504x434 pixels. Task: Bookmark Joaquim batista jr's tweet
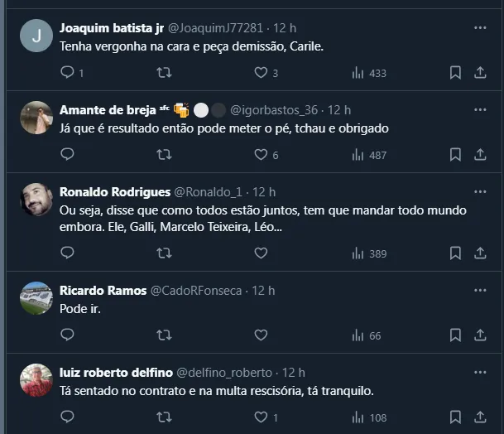455,73
